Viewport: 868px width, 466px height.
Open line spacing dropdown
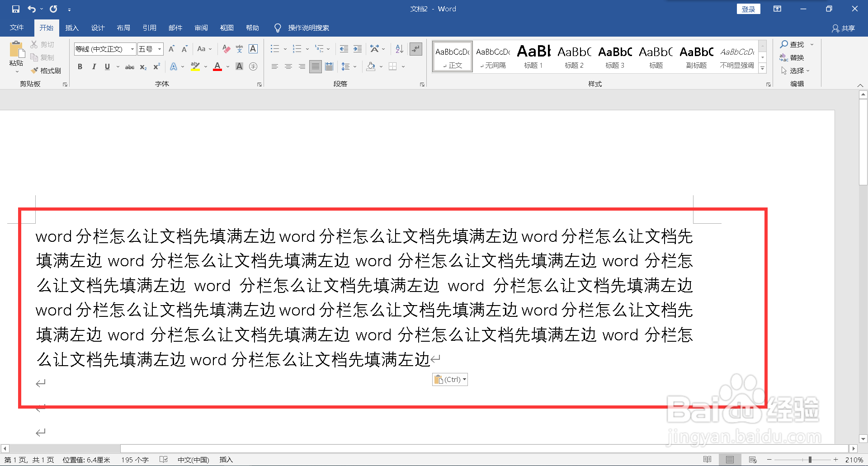349,66
